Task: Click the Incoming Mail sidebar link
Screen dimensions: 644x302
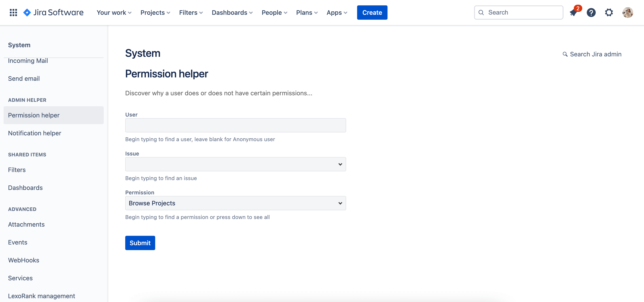Action: [28, 60]
